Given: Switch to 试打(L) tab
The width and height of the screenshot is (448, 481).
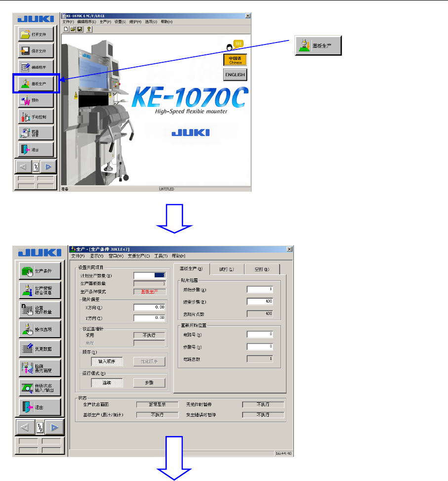Looking at the screenshot, I should (227, 269).
